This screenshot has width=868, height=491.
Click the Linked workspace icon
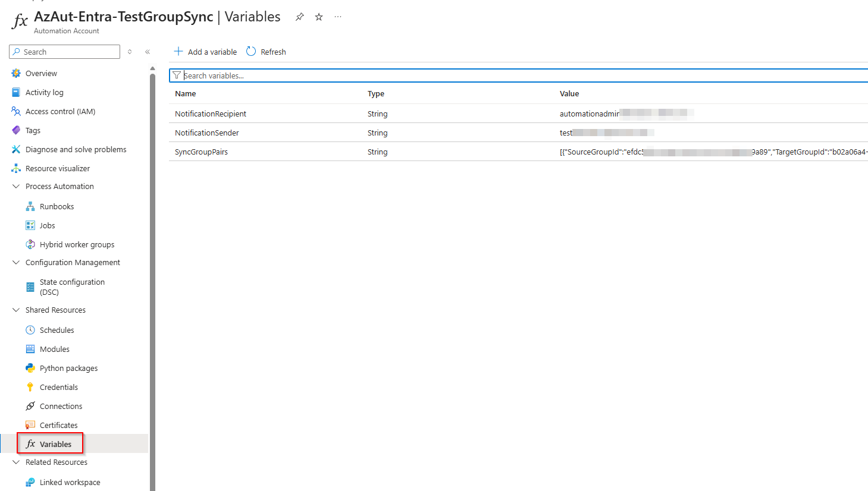pyautogui.click(x=30, y=482)
